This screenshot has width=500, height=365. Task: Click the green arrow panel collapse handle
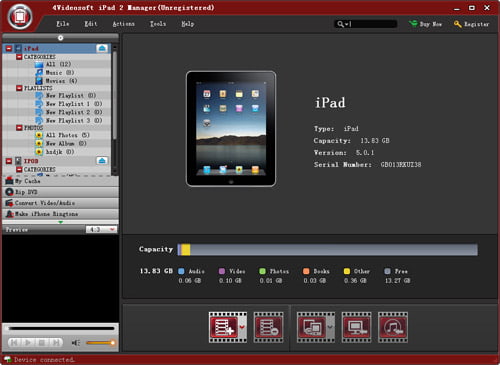pos(60,222)
